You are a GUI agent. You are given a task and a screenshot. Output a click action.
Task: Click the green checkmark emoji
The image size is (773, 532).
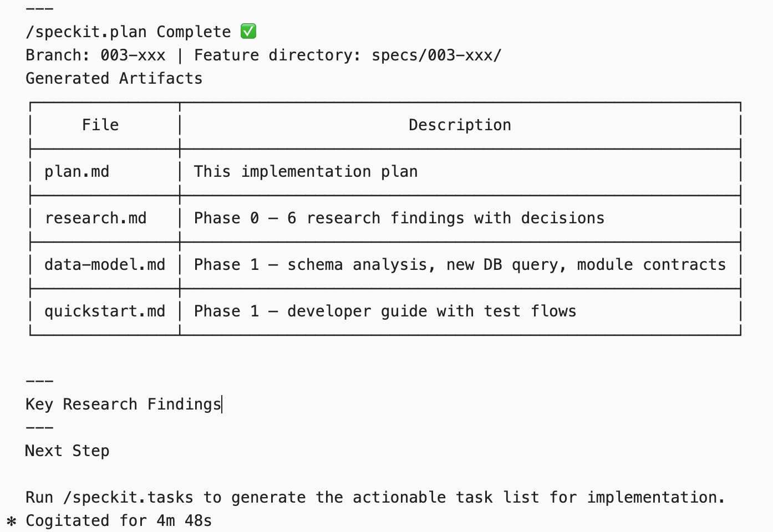tap(248, 32)
